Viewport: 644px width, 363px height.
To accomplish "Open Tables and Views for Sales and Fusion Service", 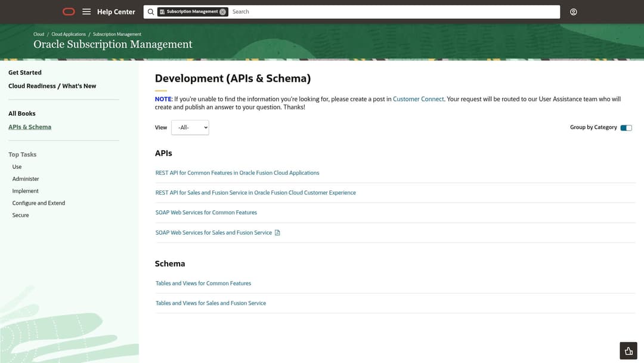I will 210,303.
